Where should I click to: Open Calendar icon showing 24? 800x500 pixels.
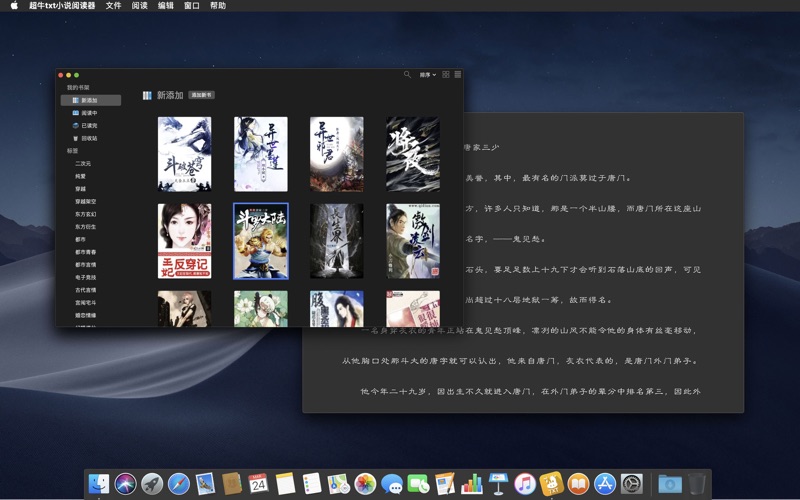258,484
